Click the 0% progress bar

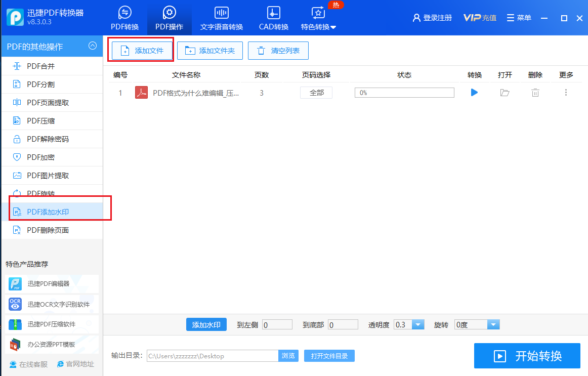click(x=404, y=93)
